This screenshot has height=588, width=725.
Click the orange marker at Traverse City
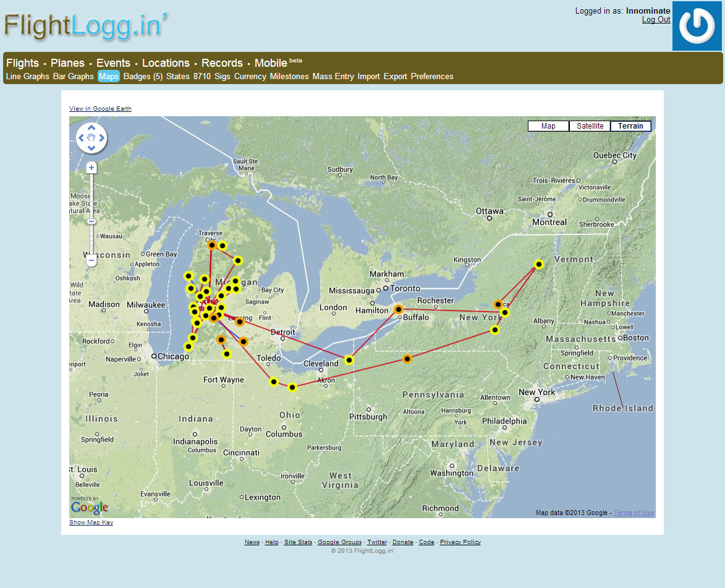click(x=212, y=245)
